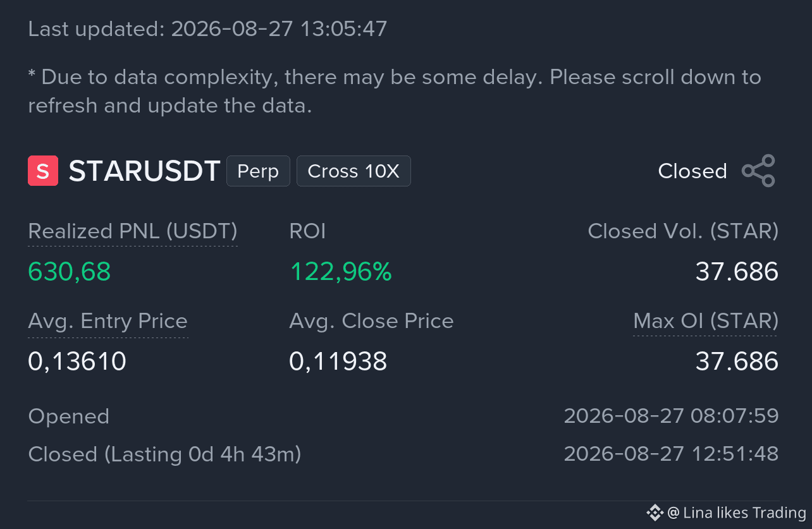812x529 pixels.
Task: Click the ROI label
Action: pyautogui.click(x=307, y=231)
